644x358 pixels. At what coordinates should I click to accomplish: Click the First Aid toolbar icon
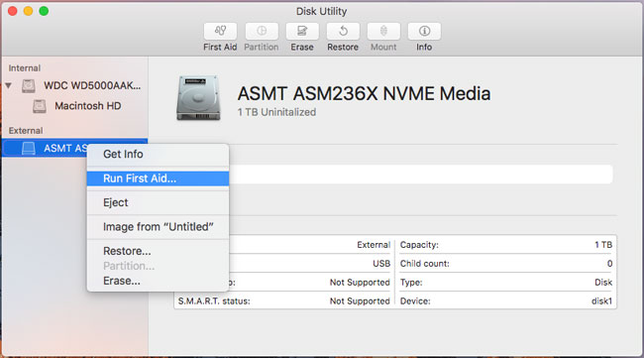[x=220, y=31]
